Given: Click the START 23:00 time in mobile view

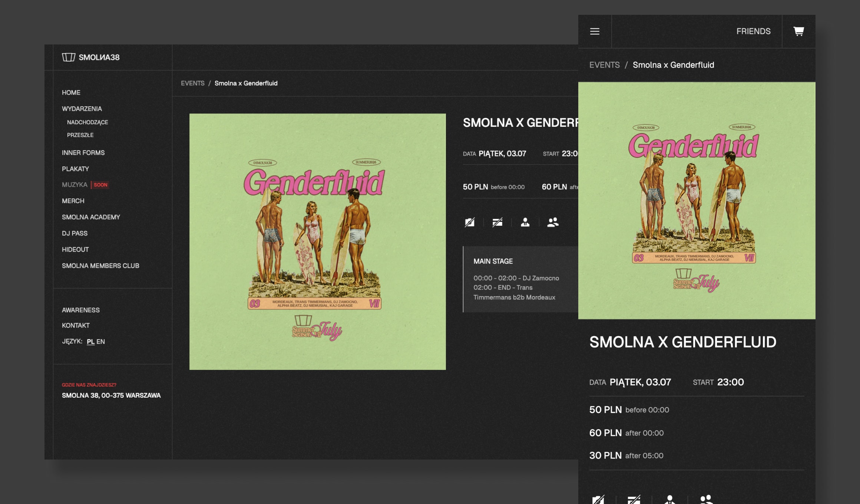Looking at the screenshot, I should (718, 382).
